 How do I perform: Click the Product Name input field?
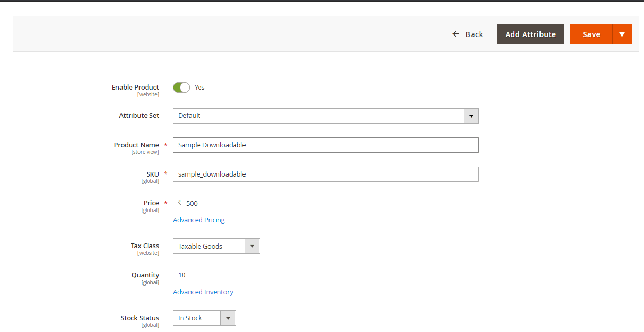pyautogui.click(x=326, y=145)
